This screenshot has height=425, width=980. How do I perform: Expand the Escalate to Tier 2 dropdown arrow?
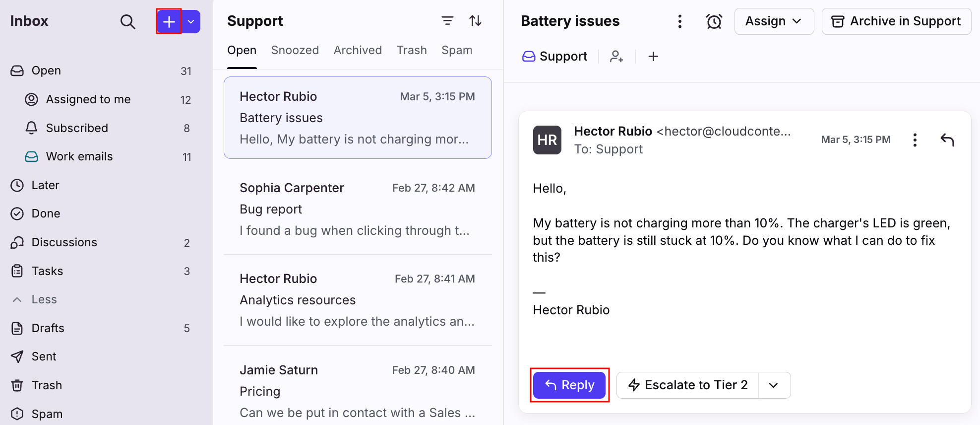click(x=774, y=385)
